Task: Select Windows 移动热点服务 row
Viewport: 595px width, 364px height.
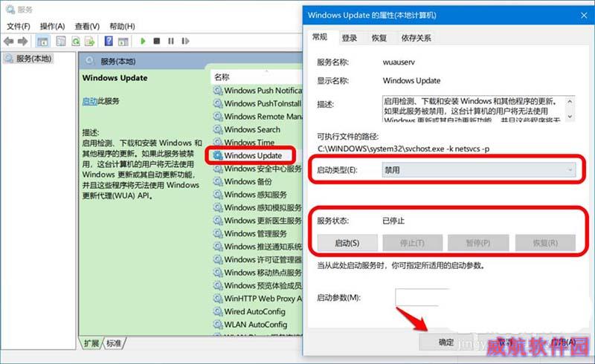Action: point(257,272)
